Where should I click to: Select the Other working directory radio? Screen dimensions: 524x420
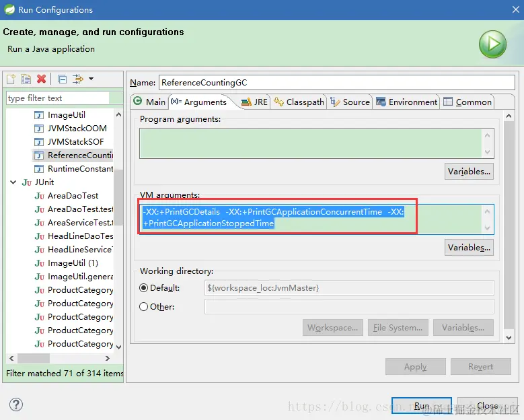pos(144,307)
